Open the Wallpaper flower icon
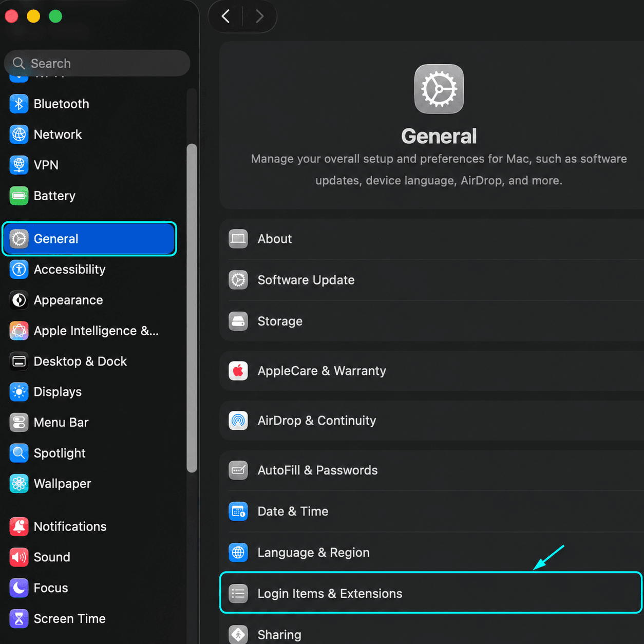Screen dimensions: 644x644 [x=19, y=484]
